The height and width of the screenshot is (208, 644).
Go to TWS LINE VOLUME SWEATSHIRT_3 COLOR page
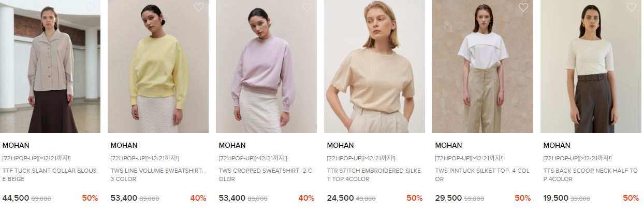coord(158,175)
